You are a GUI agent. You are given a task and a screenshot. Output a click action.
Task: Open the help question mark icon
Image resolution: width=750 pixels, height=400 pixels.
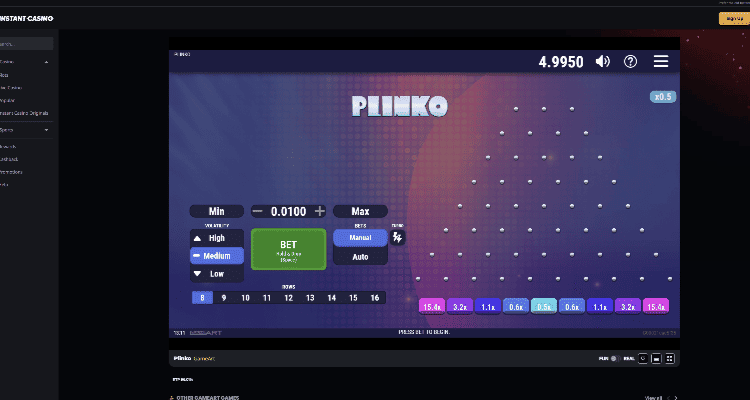630,61
